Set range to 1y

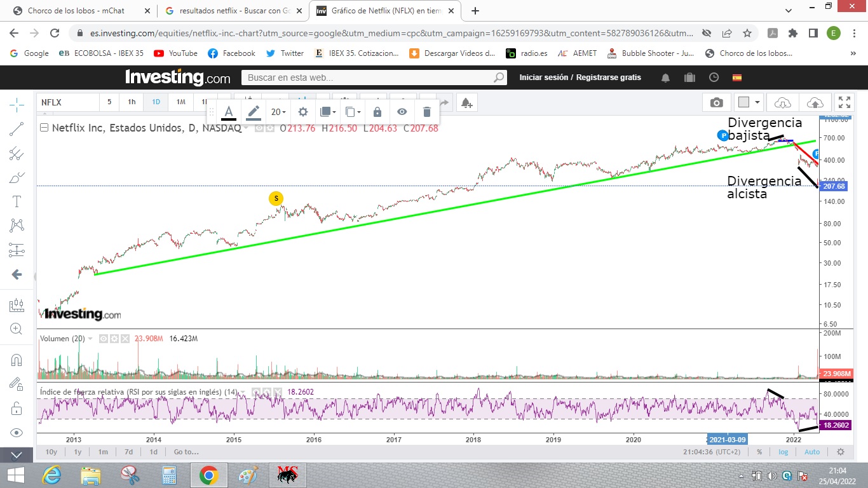coord(78,452)
